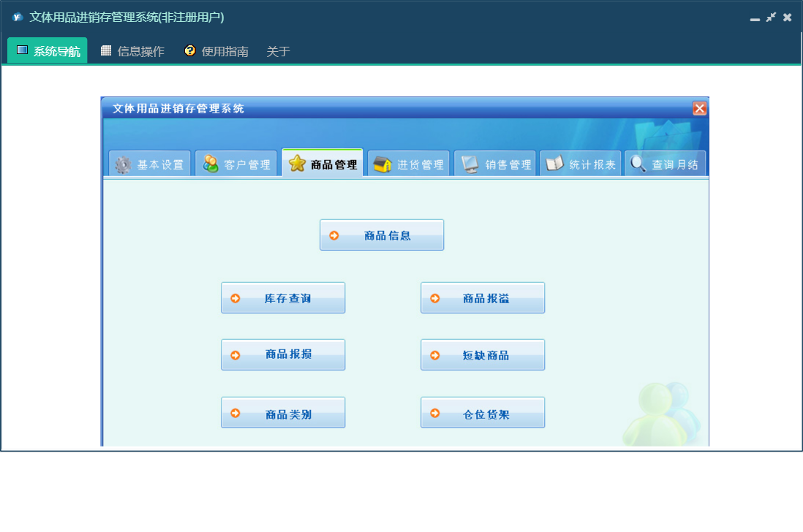Switch to the 进货管理 tab
The image size is (803, 532).
click(x=409, y=164)
